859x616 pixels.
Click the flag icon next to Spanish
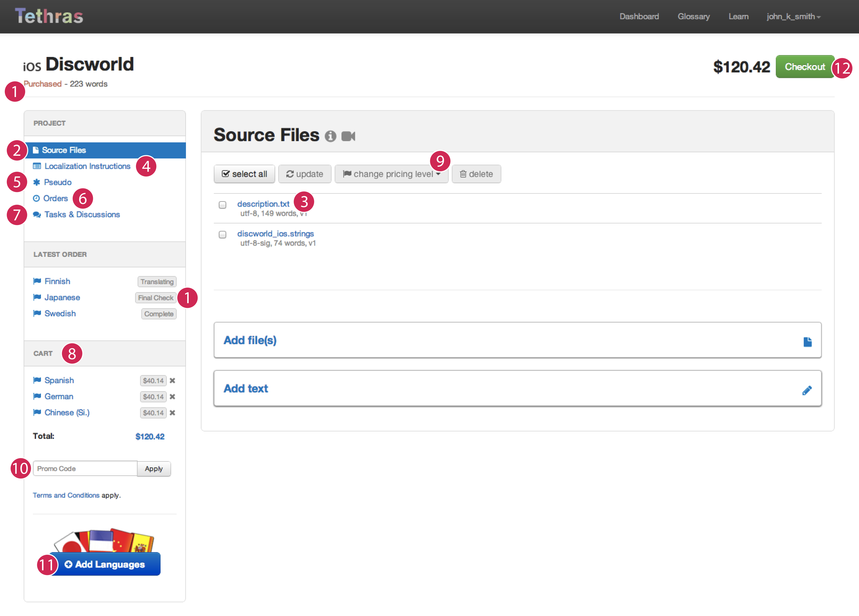[37, 380]
